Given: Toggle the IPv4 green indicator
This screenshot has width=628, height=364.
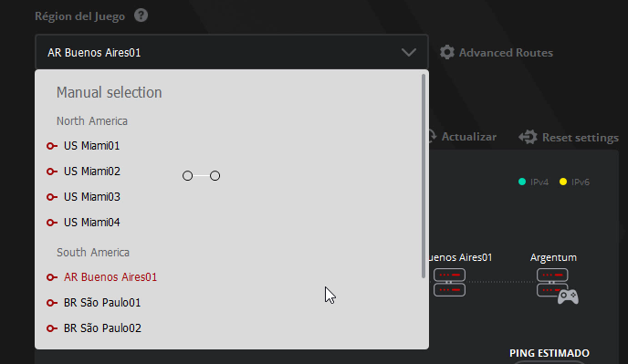Looking at the screenshot, I should pos(522,182).
